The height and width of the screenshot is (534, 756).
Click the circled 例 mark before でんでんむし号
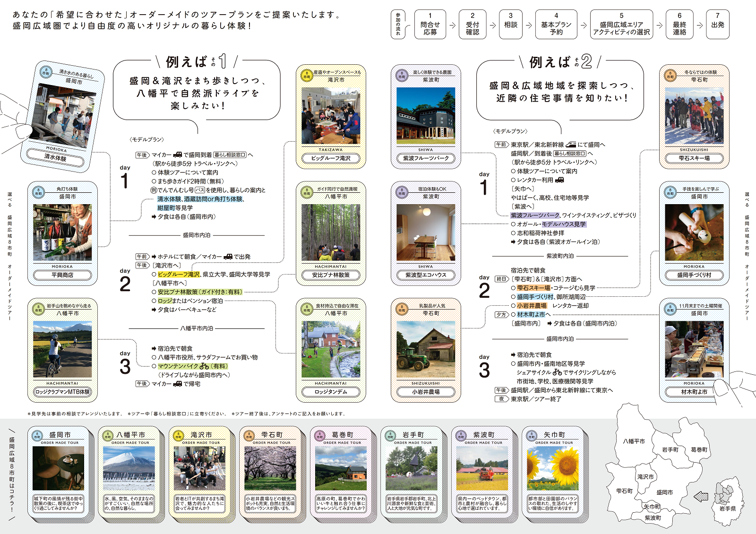click(154, 190)
